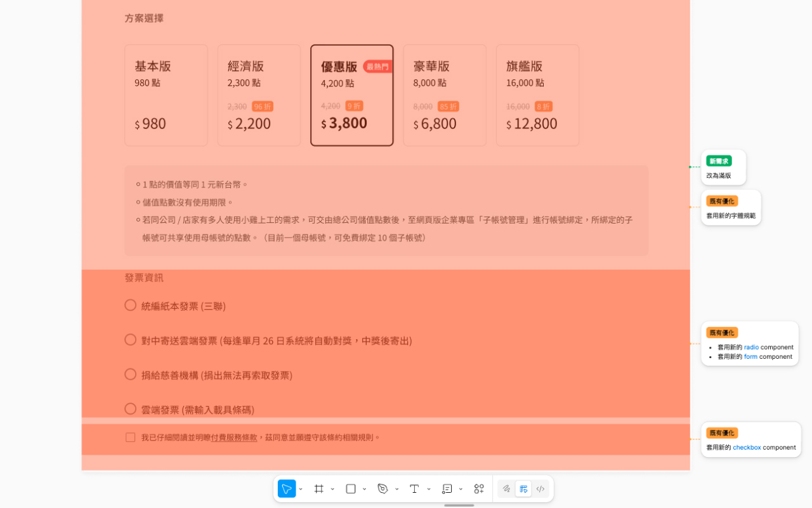Choose the 經濟版 plan card
The image size is (812, 508).
coord(259,95)
